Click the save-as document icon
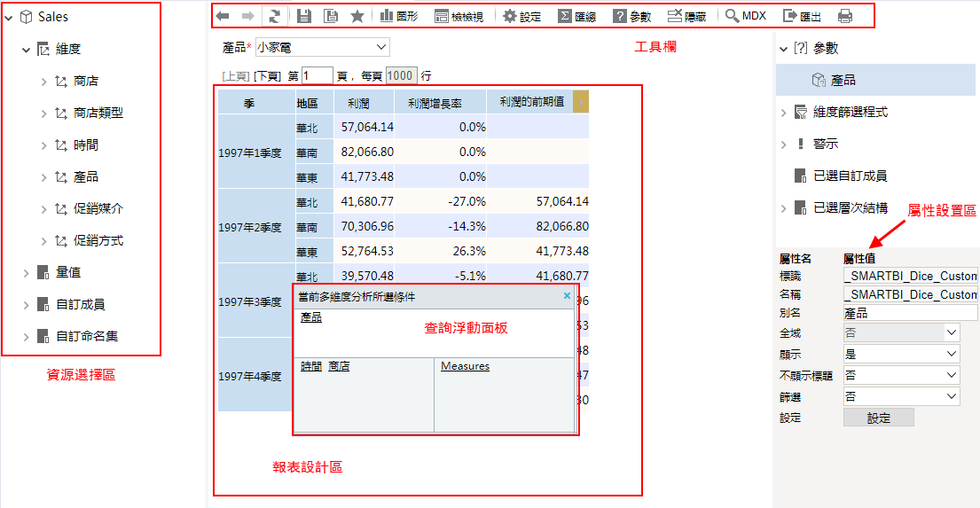 pyautogui.click(x=330, y=16)
